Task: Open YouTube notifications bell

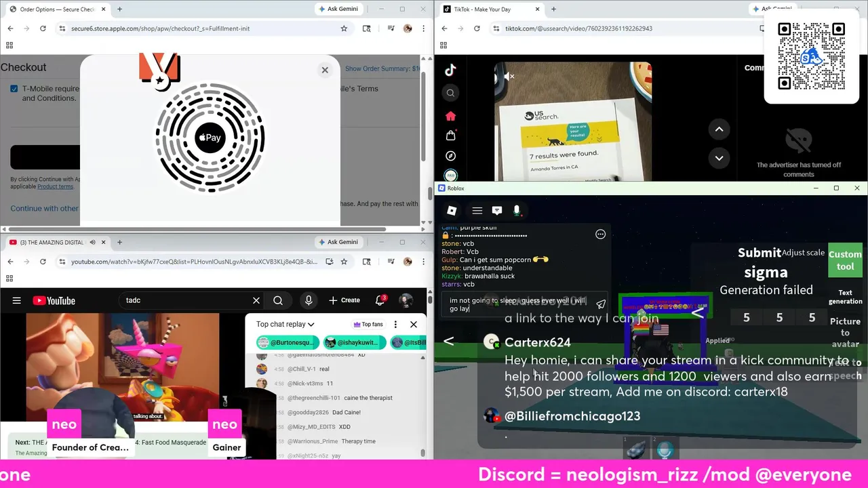Action: tap(380, 300)
